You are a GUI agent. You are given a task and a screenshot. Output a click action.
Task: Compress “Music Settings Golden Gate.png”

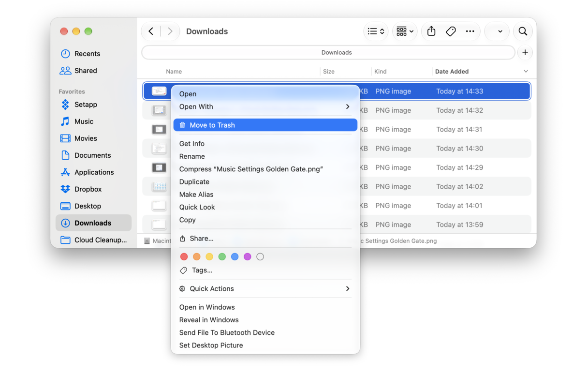tap(265, 169)
